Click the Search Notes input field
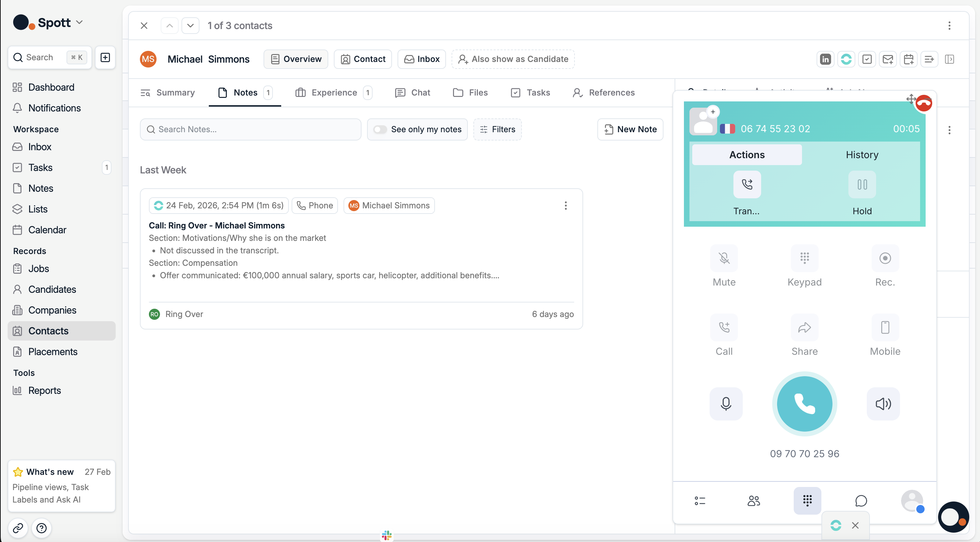 (x=250, y=129)
